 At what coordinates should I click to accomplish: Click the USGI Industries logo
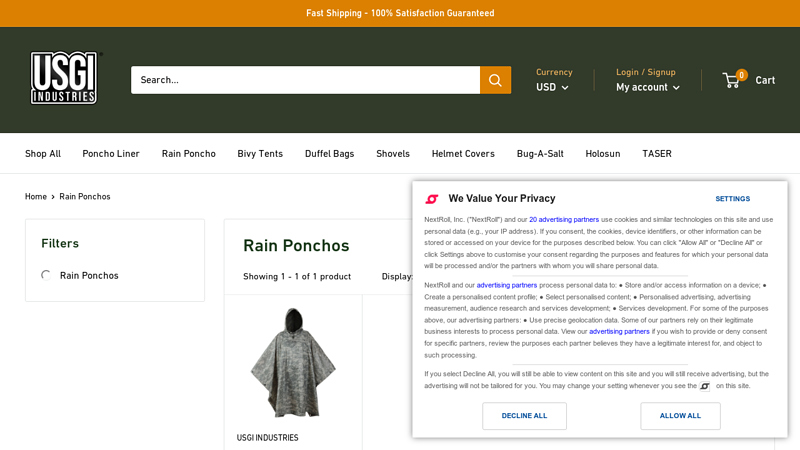pyautogui.click(x=64, y=78)
